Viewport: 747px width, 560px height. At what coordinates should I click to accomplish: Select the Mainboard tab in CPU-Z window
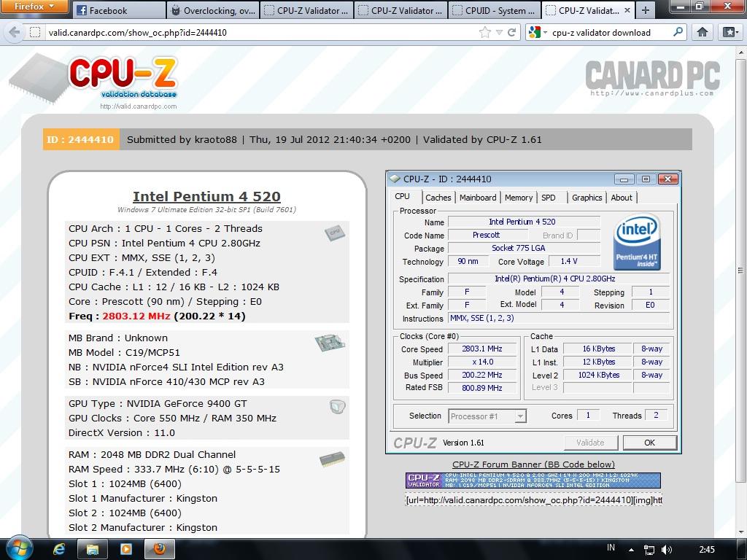[478, 198]
